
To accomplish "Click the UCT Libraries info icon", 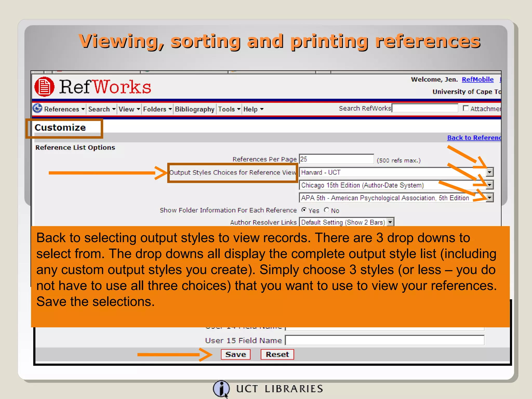I will 221,389.
